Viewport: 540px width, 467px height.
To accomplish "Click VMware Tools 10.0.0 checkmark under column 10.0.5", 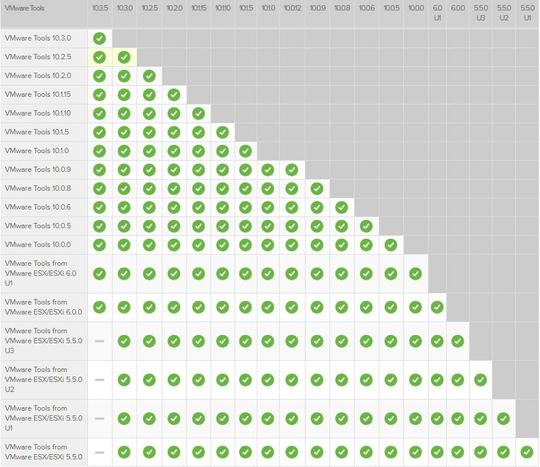I will point(391,245).
